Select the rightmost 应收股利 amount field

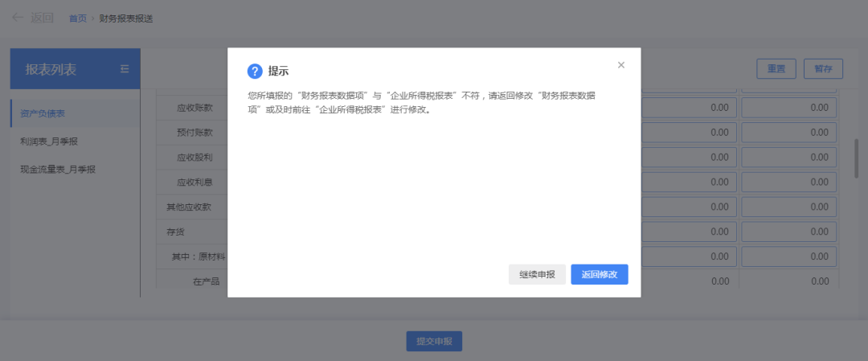pos(788,158)
